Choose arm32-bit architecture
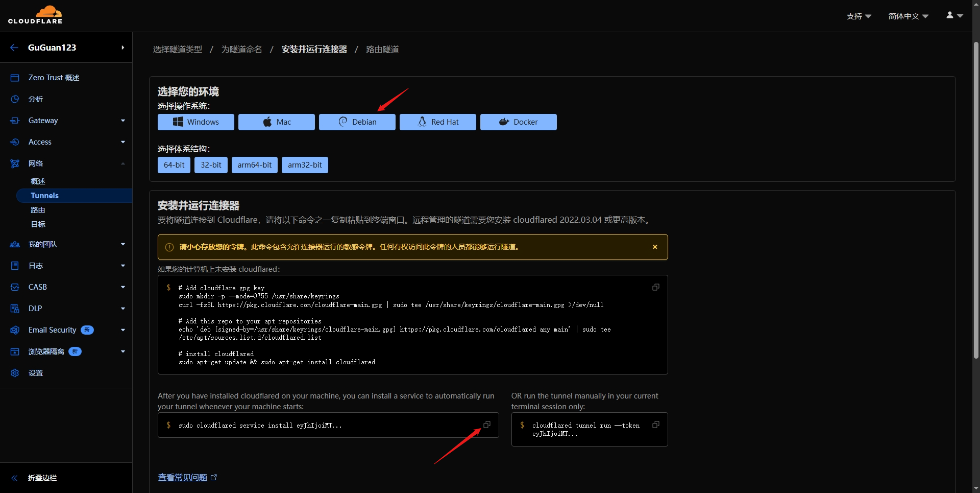The width and height of the screenshot is (980, 493). [305, 165]
